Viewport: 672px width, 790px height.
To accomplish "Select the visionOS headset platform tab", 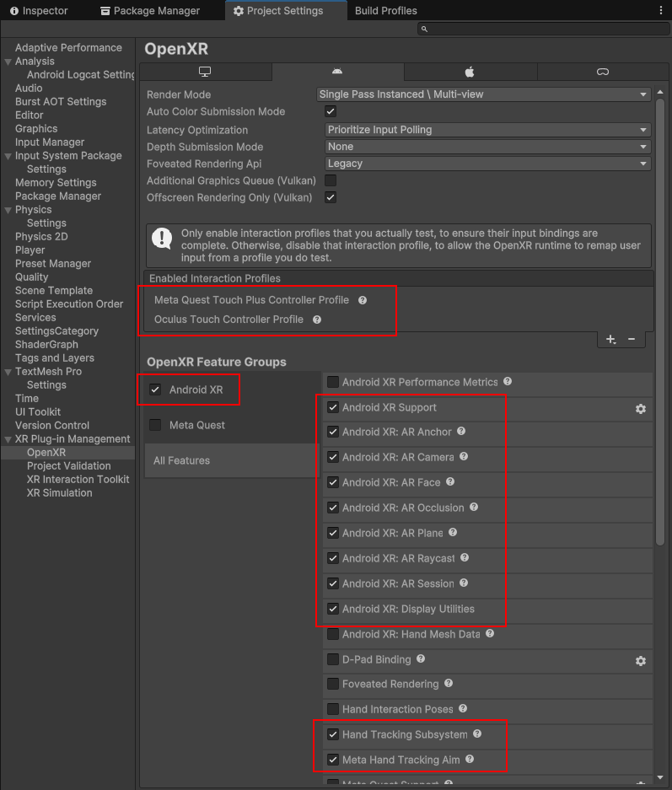I will pyautogui.click(x=603, y=72).
